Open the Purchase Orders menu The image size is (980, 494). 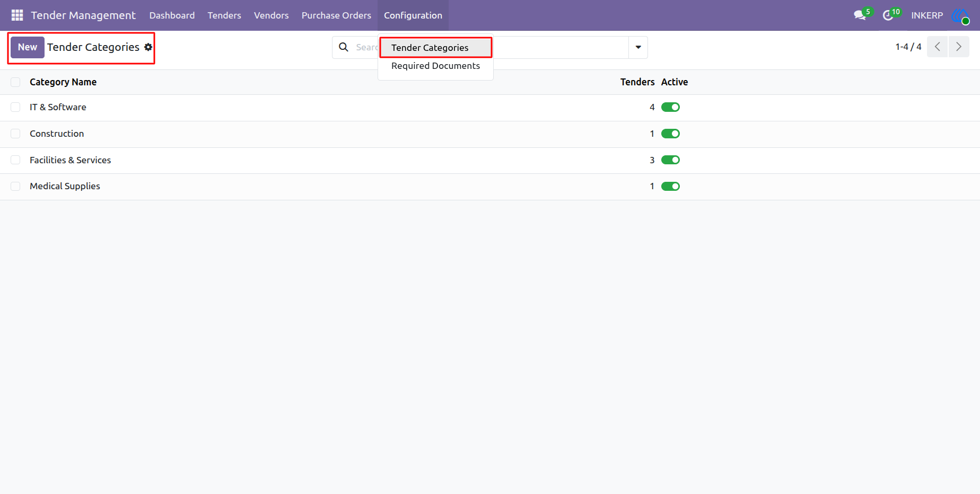336,15
